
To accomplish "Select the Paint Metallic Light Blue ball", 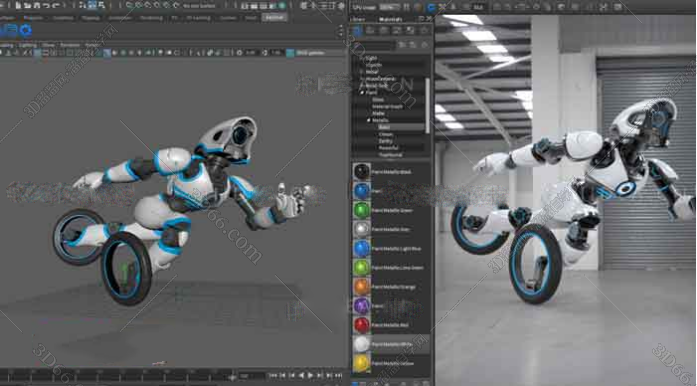I will (362, 248).
